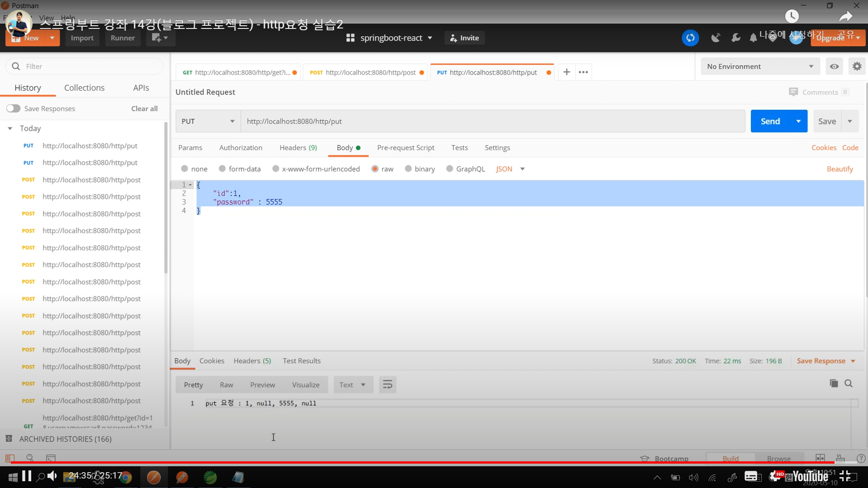Exit YouTube fullscreen mode
868x488 pixels.
click(x=845, y=476)
